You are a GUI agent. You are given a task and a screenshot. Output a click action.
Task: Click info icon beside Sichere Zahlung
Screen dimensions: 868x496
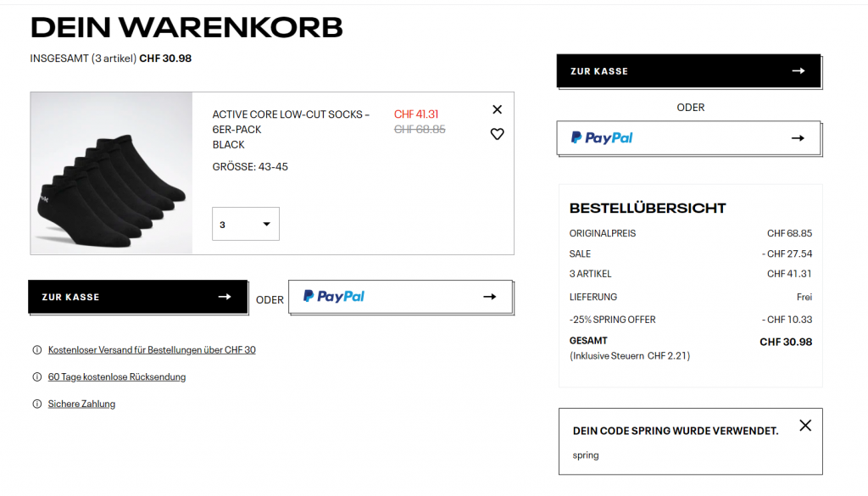(36, 404)
